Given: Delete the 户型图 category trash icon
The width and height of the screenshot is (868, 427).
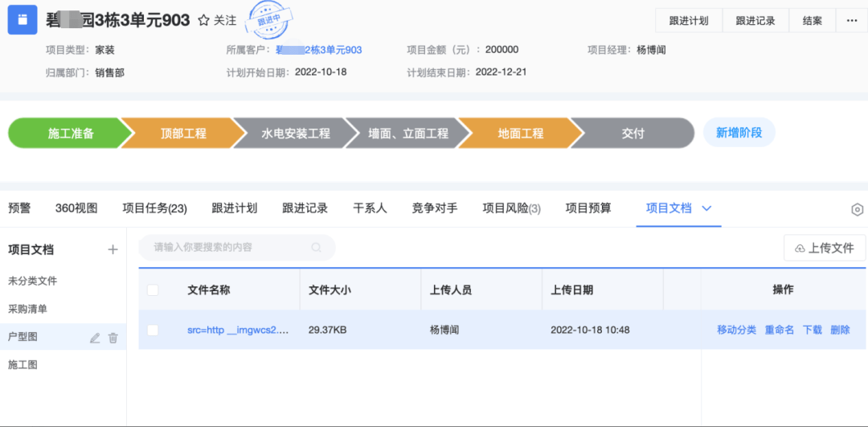Looking at the screenshot, I should point(113,338).
